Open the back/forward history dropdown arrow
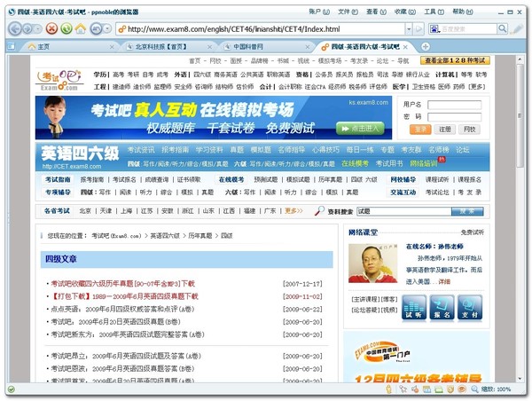Viewport: 532px width, 401px height. click(x=37, y=29)
